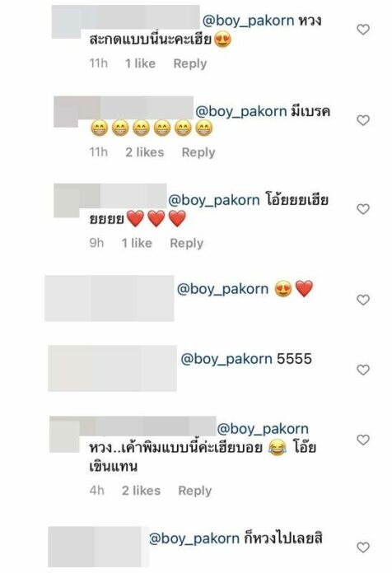
Task: Open blurred profile of the 5555 commenter
Action: tap(112, 368)
